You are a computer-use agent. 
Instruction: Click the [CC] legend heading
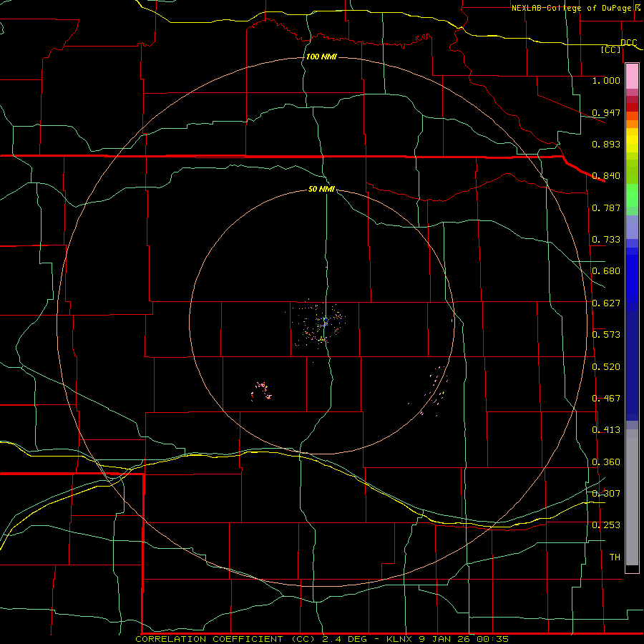(611, 49)
